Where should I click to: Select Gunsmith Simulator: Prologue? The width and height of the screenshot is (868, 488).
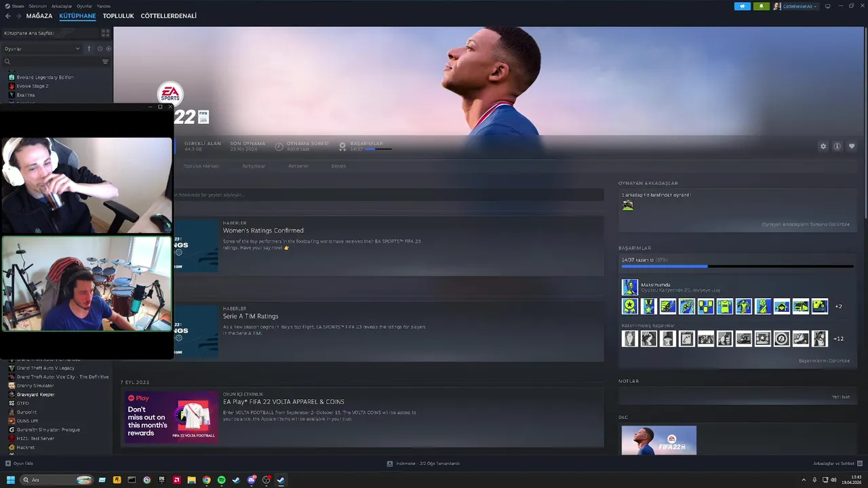(48, 430)
